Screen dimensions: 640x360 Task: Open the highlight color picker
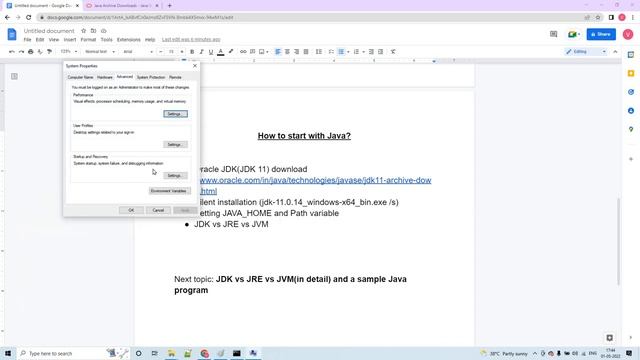click(231, 52)
